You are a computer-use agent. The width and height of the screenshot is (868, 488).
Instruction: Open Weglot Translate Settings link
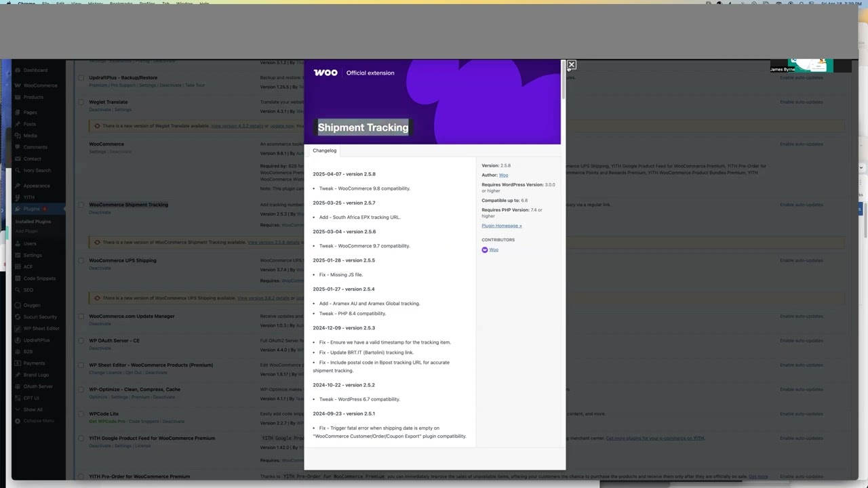pos(123,109)
